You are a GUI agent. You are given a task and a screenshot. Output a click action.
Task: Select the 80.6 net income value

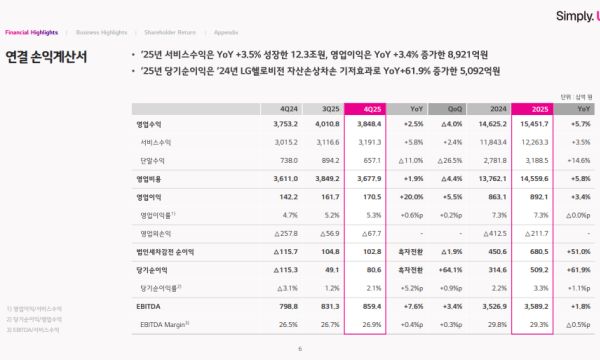coord(374,270)
